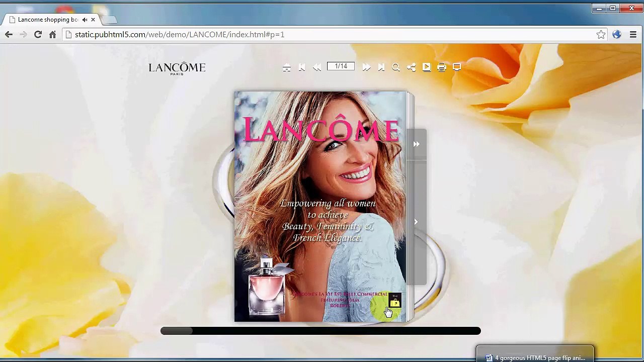
Task: Click the 'Empowering all women' cover text
Action: coord(328,204)
